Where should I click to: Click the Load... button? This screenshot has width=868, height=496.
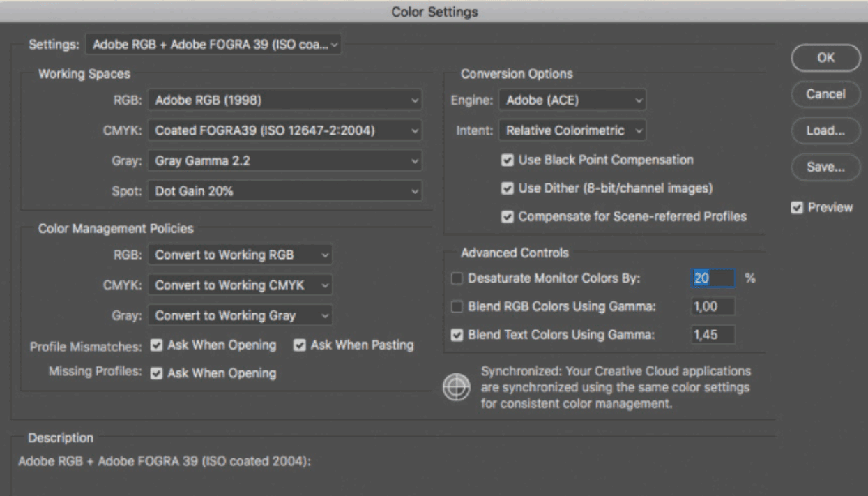(825, 130)
